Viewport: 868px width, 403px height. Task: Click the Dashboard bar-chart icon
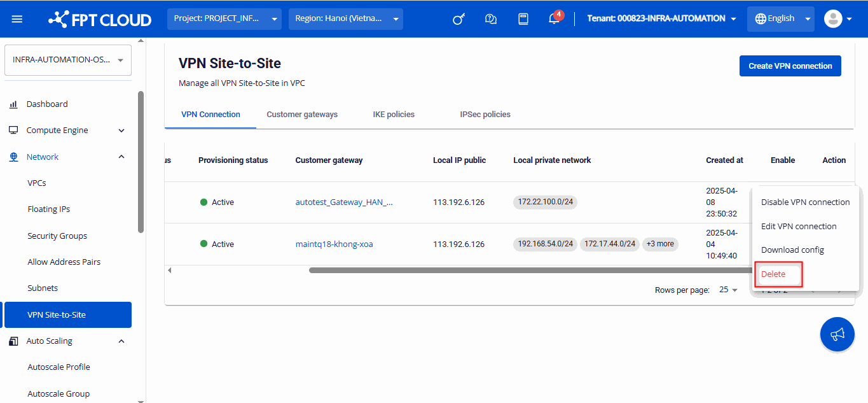click(13, 104)
